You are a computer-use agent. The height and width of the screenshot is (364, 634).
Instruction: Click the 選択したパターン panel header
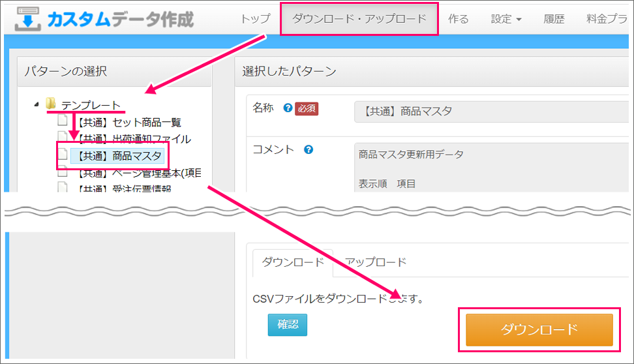click(431, 71)
